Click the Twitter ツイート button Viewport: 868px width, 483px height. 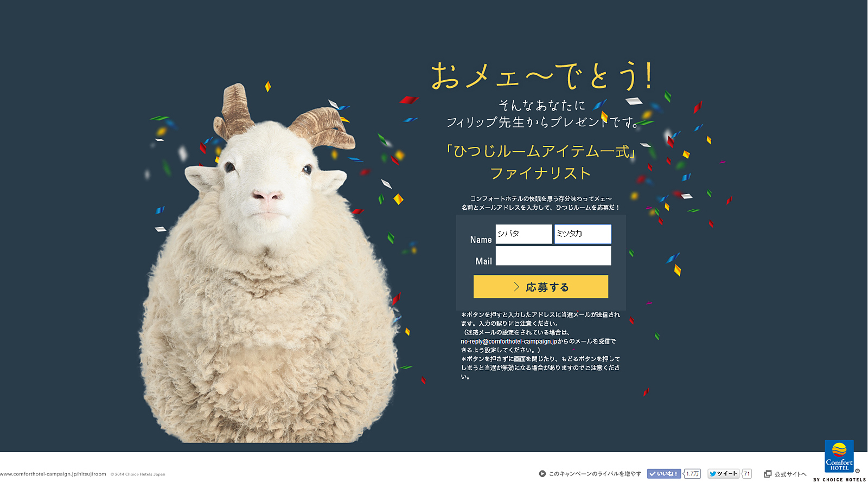coord(723,474)
